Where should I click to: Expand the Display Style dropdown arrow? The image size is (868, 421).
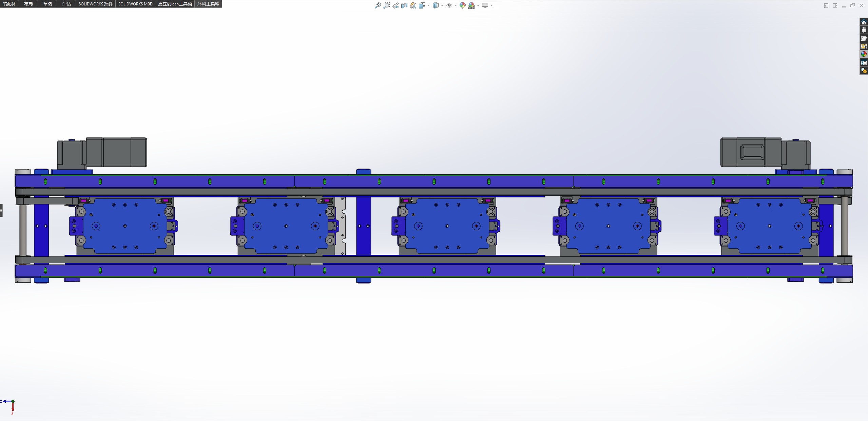tap(442, 5)
